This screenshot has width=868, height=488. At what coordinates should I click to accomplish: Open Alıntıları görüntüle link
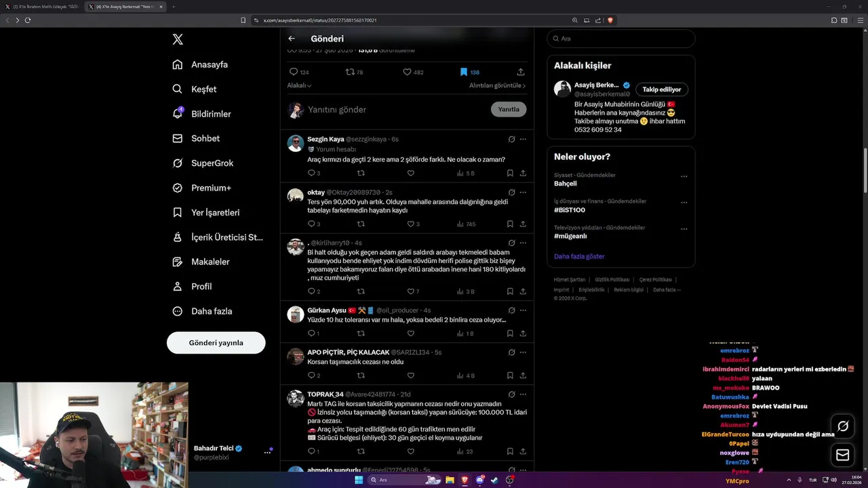pos(497,85)
